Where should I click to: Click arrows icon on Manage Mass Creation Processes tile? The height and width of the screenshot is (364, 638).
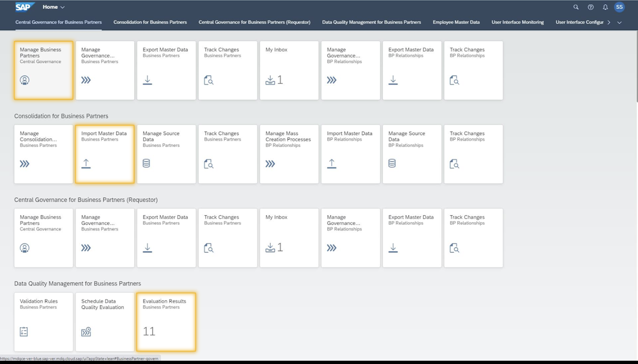coord(271,164)
